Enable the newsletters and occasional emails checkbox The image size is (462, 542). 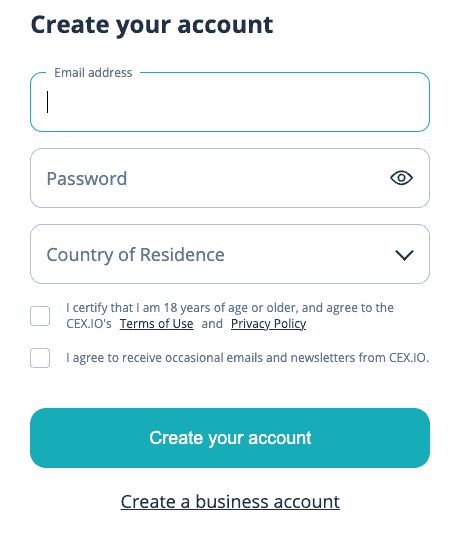pos(40,358)
